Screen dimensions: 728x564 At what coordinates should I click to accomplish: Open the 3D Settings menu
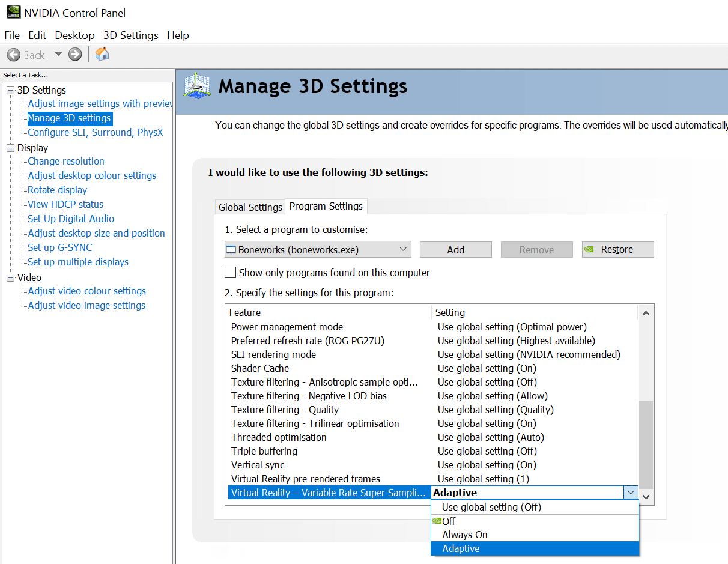click(x=130, y=35)
